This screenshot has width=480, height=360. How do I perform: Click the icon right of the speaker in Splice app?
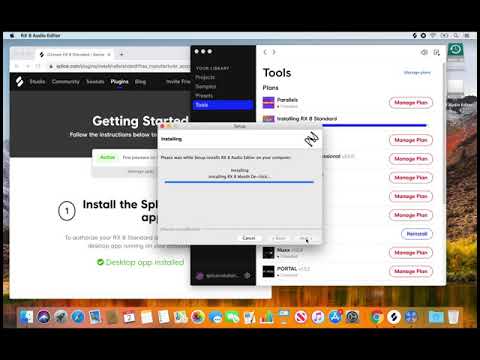click(436, 52)
